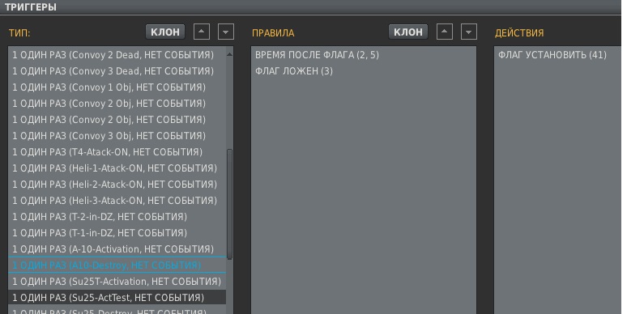644x314 pixels.
Task: Click the trigger list scrollbar thumb
Action: (229, 204)
